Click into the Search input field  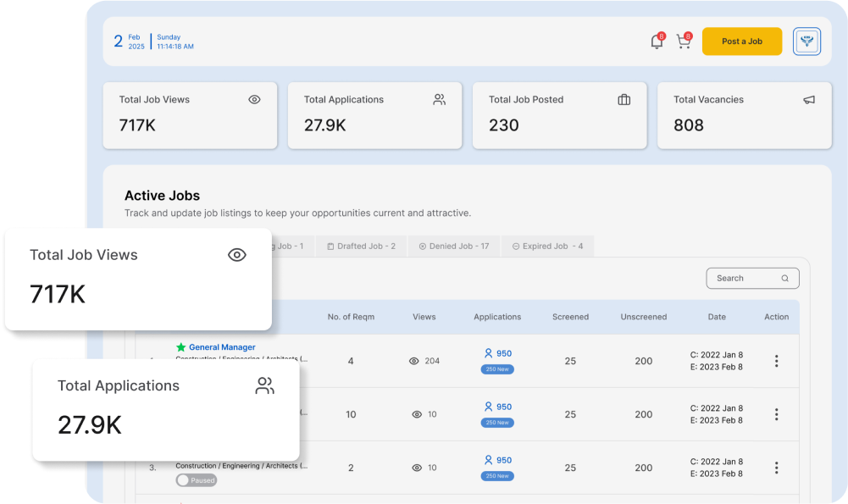[741, 278]
